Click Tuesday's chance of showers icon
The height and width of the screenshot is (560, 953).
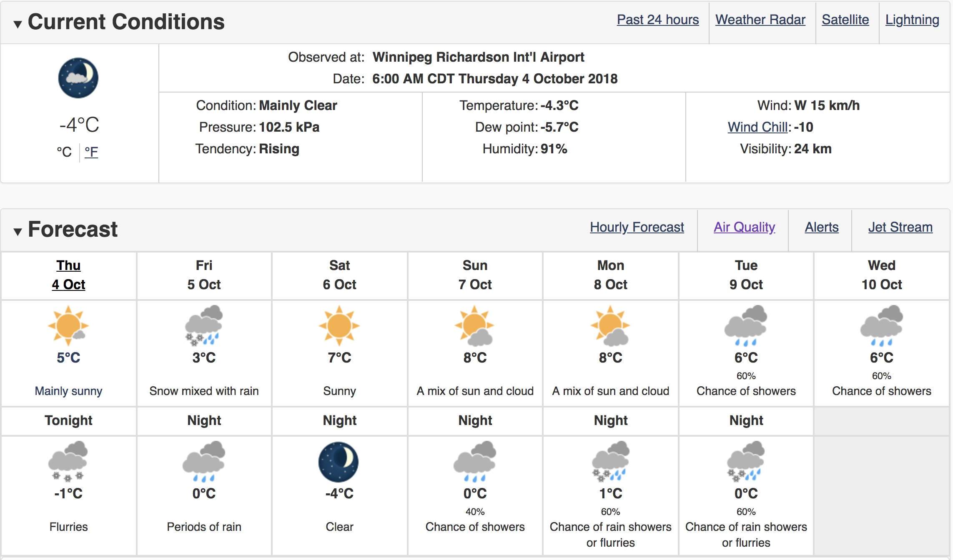click(x=746, y=325)
